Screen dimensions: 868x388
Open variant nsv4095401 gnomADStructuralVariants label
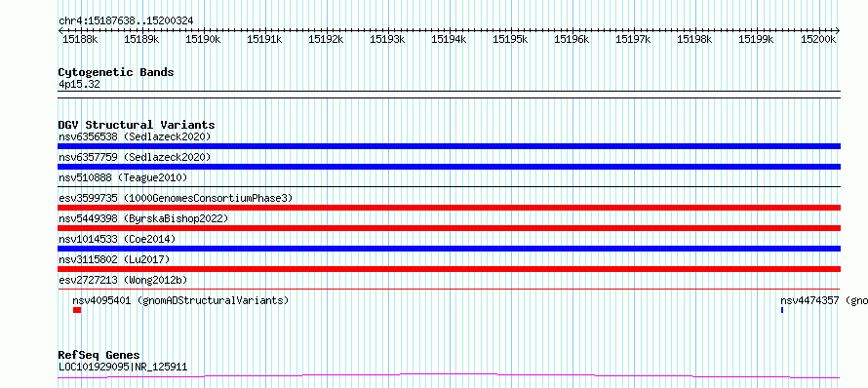[x=180, y=300]
